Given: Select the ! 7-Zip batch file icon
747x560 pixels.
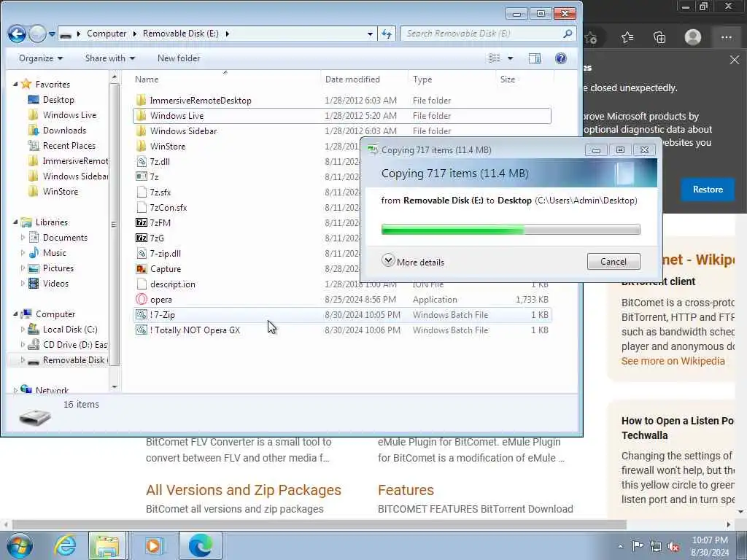Looking at the screenshot, I should click(x=141, y=315).
